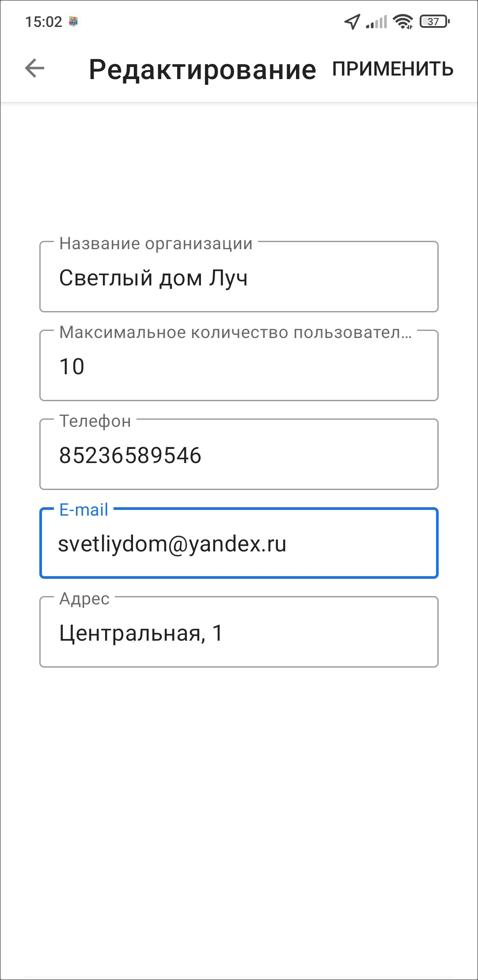The height and width of the screenshot is (980, 478).
Task: Tap the 'Телефон' field label
Action: pyautogui.click(x=95, y=421)
